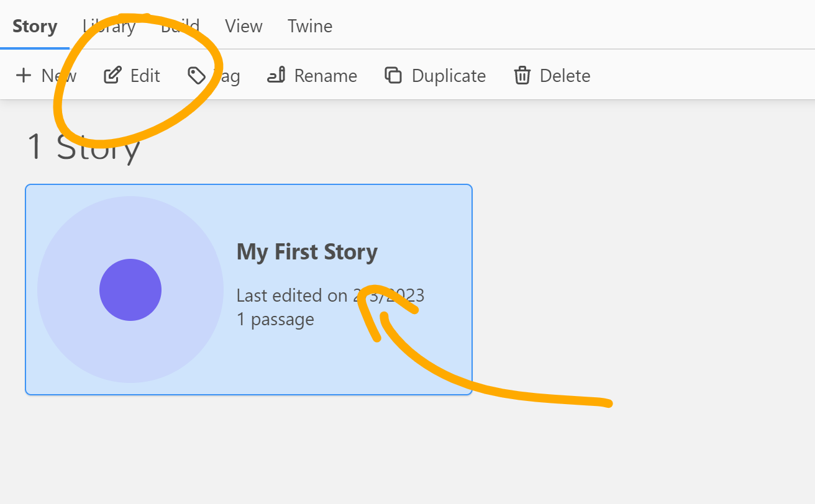The width and height of the screenshot is (815, 504).
Task: Click the plus icon next to New
Action: click(24, 74)
